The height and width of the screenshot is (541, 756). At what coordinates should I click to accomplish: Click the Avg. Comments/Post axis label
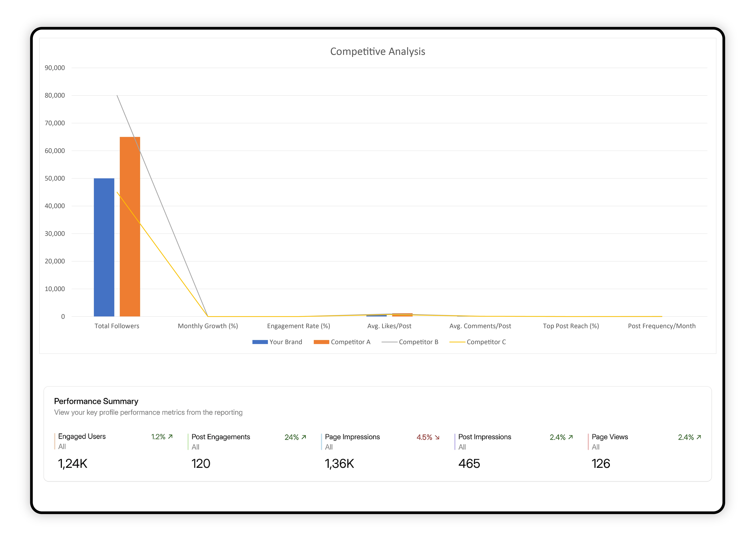pyautogui.click(x=480, y=326)
